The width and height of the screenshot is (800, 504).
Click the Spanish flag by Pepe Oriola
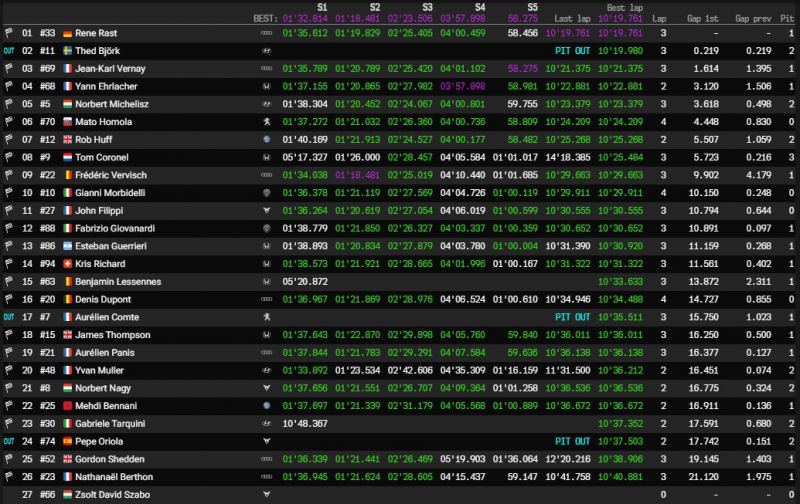tap(67, 442)
